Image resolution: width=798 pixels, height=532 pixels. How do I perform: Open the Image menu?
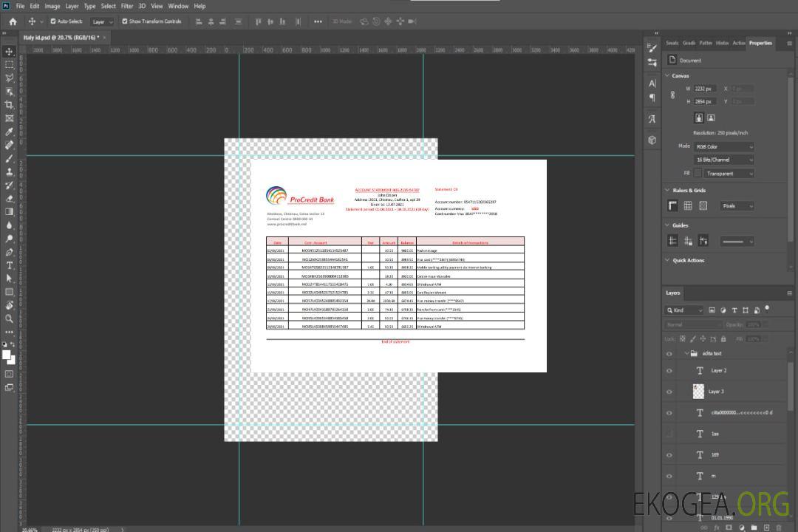click(52, 6)
